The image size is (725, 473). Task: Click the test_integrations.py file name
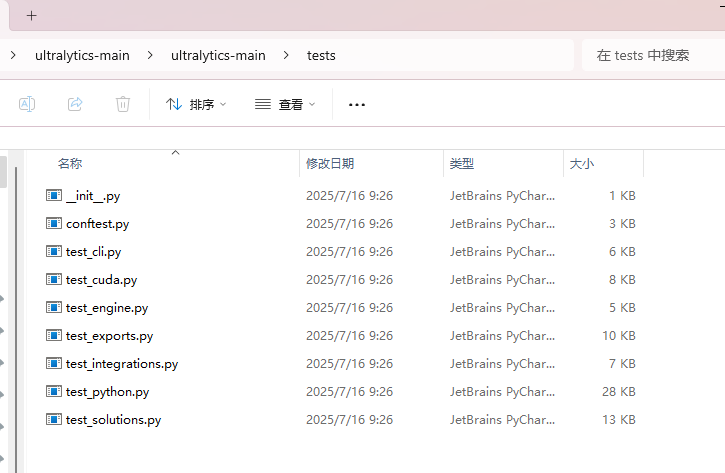tap(122, 364)
